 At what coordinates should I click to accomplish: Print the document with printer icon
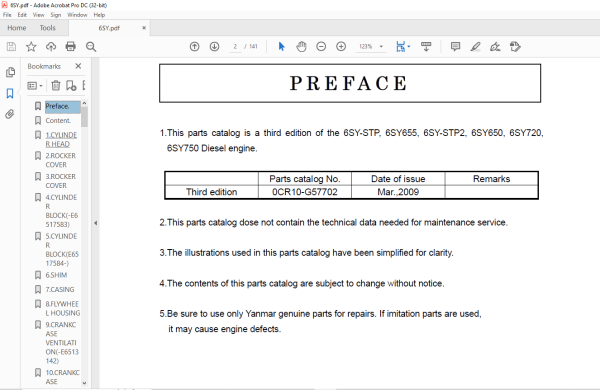[x=71, y=47]
